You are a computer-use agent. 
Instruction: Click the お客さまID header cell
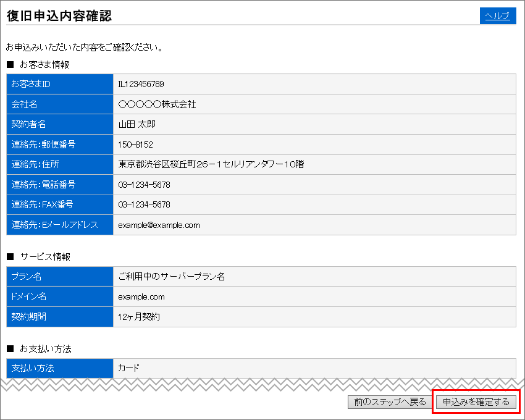pyautogui.click(x=60, y=84)
